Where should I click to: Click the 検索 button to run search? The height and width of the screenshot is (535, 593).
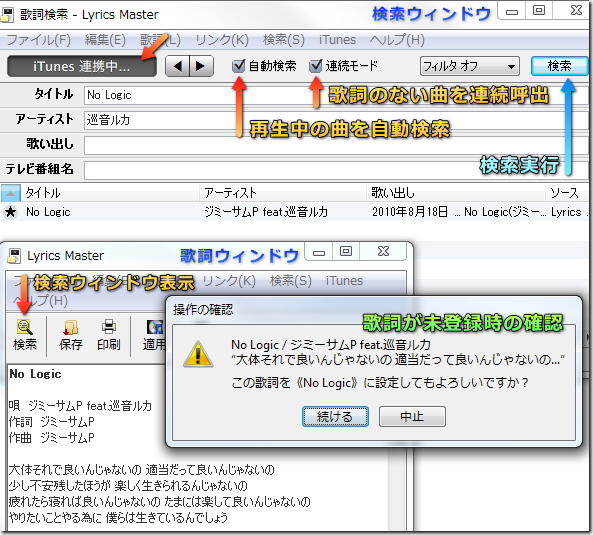click(x=559, y=66)
